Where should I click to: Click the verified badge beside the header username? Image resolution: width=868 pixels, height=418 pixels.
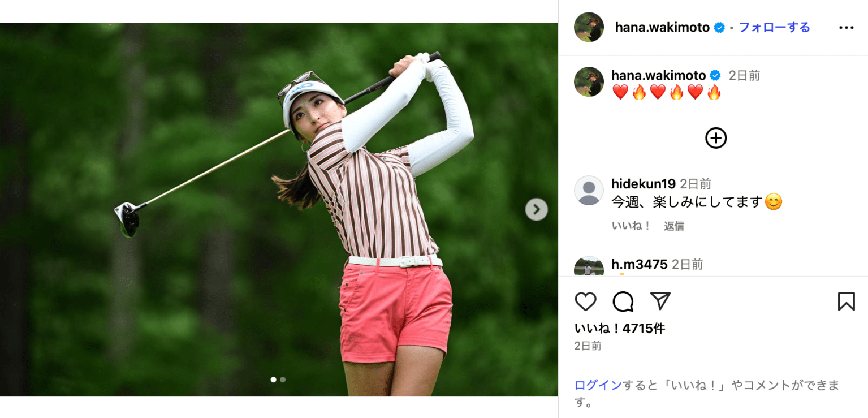719,28
